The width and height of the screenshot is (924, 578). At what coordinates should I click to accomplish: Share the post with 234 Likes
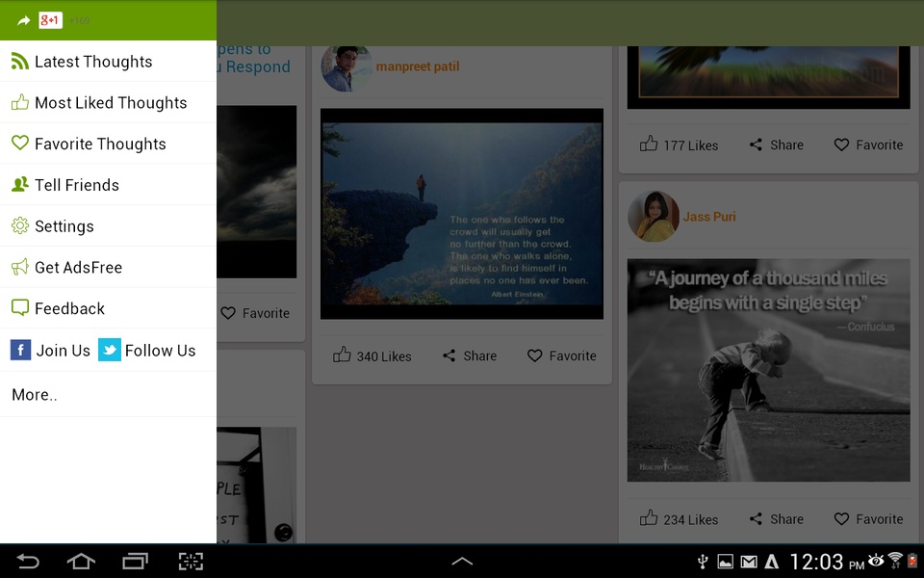[x=776, y=519]
